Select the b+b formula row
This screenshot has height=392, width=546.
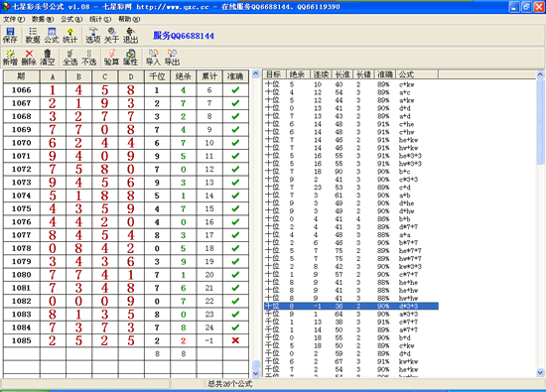(351, 219)
